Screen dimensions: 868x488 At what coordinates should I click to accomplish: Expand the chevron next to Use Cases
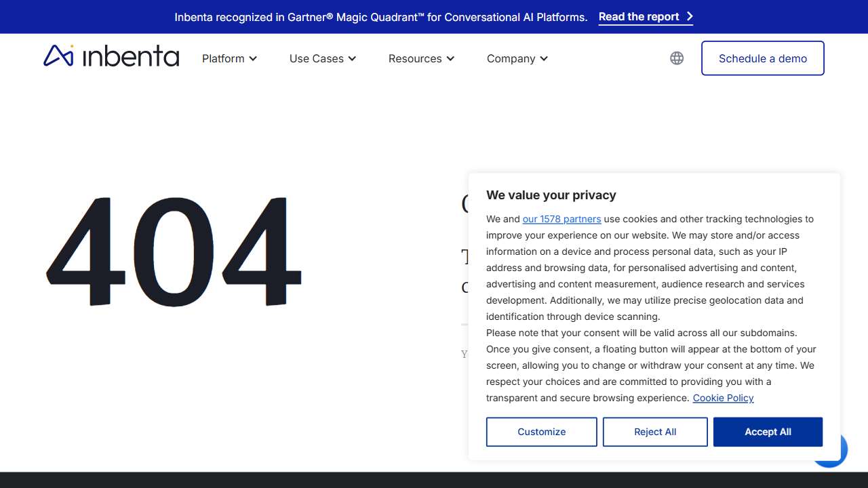(x=353, y=59)
